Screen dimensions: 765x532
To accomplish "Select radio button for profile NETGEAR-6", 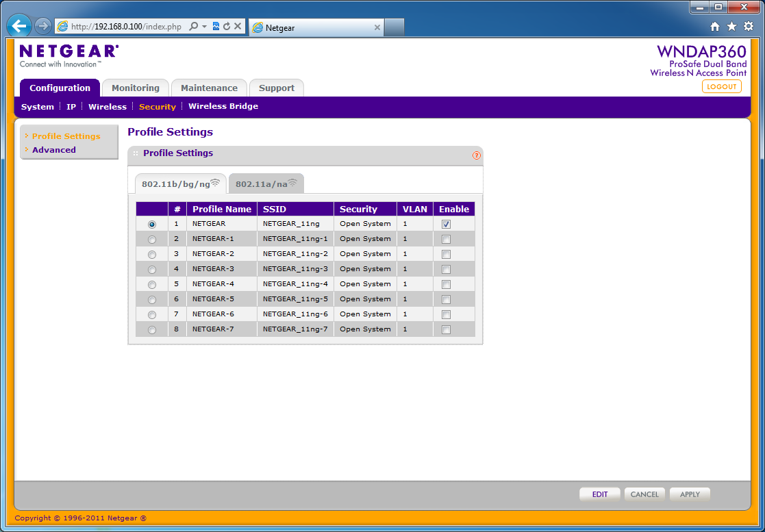I will (152, 315).
